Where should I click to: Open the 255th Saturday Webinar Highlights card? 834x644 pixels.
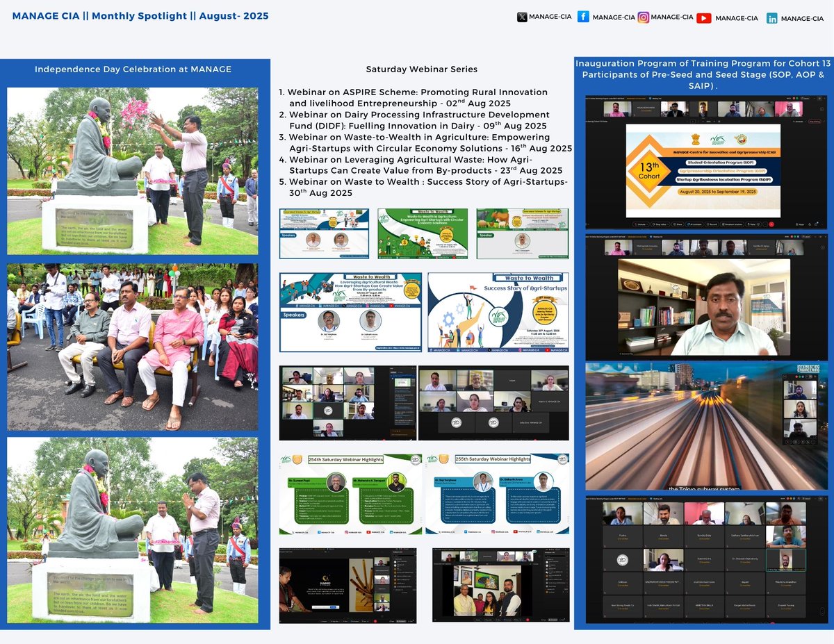tap(498, 494)
